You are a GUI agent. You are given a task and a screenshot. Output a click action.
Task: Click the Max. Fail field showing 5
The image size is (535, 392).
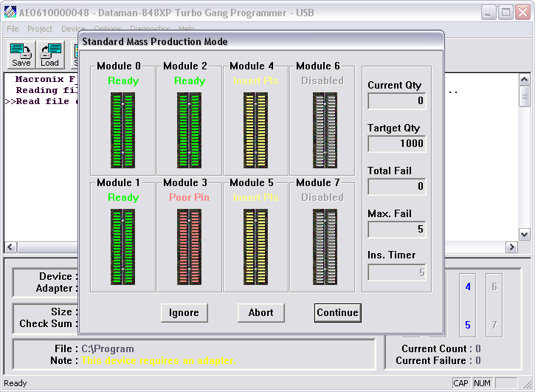pyautogui.click(x=397, y=229)
